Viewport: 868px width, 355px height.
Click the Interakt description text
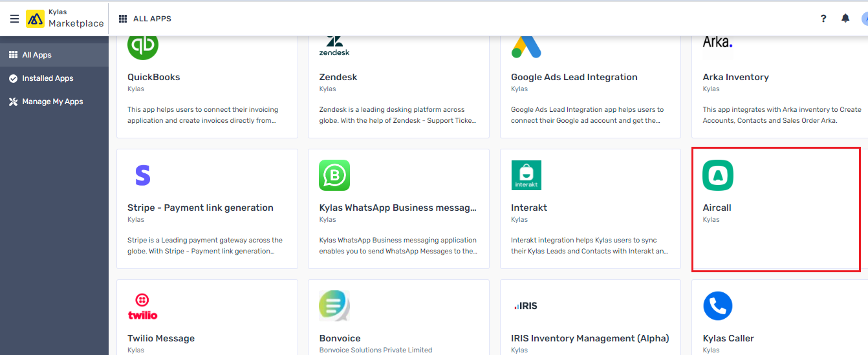coord(589,246)
